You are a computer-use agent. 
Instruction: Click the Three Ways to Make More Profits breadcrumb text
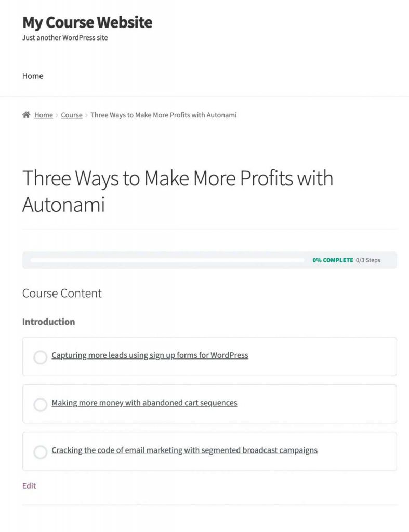click(x=164, y=115)
